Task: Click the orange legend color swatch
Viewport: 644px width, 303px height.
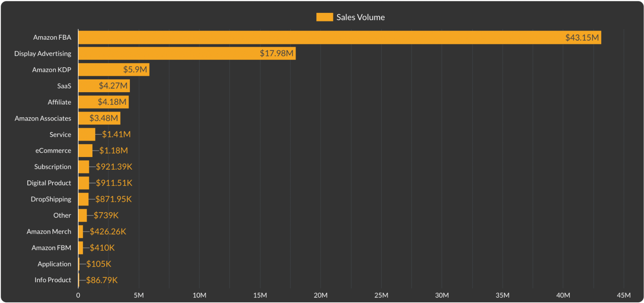Action: tap(324, 17)
